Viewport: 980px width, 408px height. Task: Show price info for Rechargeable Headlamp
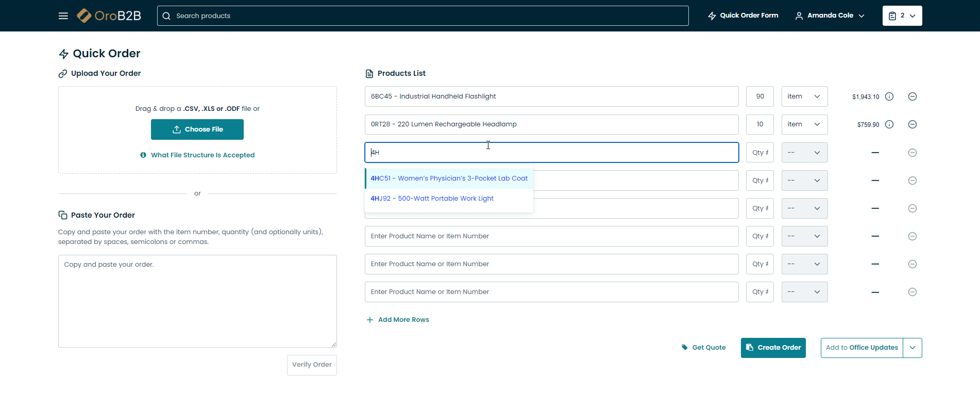pos(889,124)
